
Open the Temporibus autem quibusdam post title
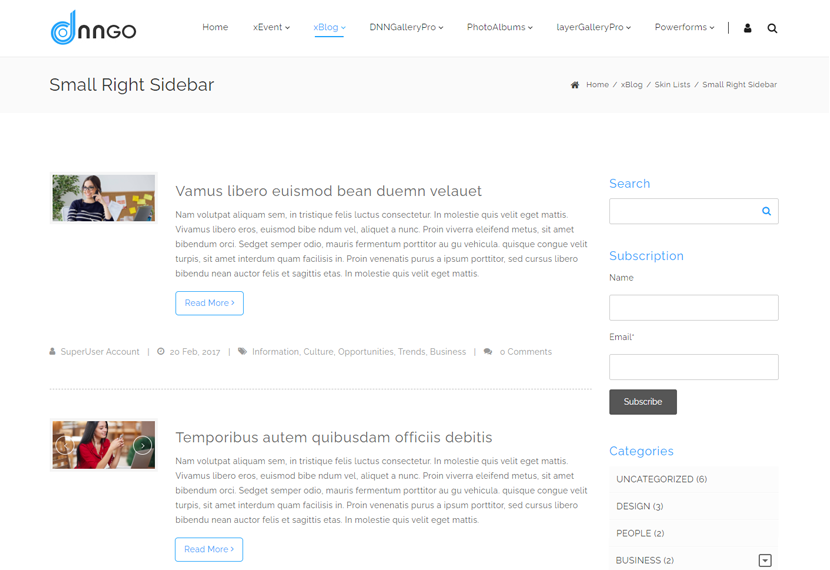click(x=333, y=437)
